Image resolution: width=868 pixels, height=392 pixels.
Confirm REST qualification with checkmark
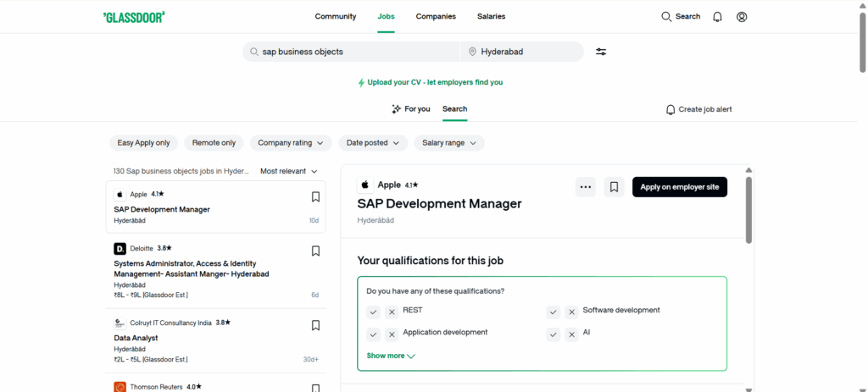click(x=374, y=312)
